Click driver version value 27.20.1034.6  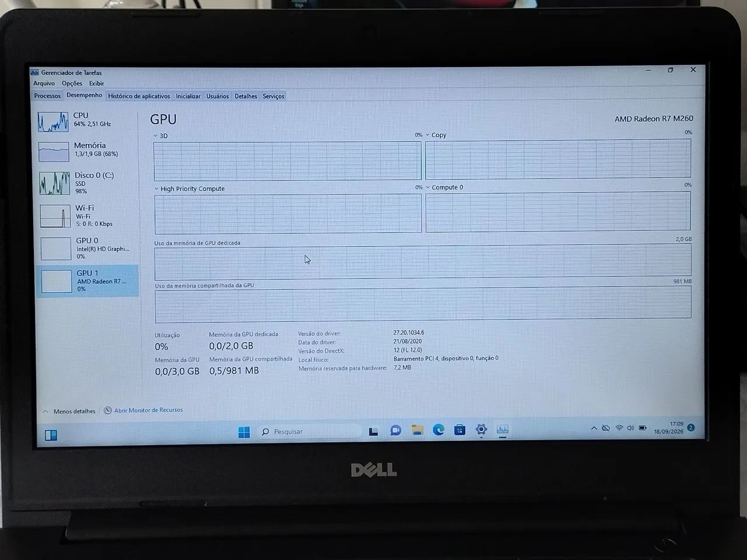(409, 332)
